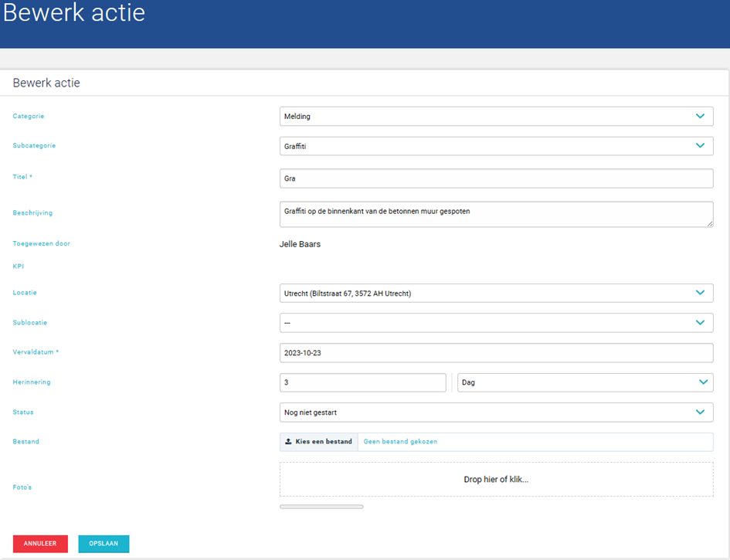Screen dimensions: 730x560
Task: Click the ANNULEER button
Action: click(40, 544)
